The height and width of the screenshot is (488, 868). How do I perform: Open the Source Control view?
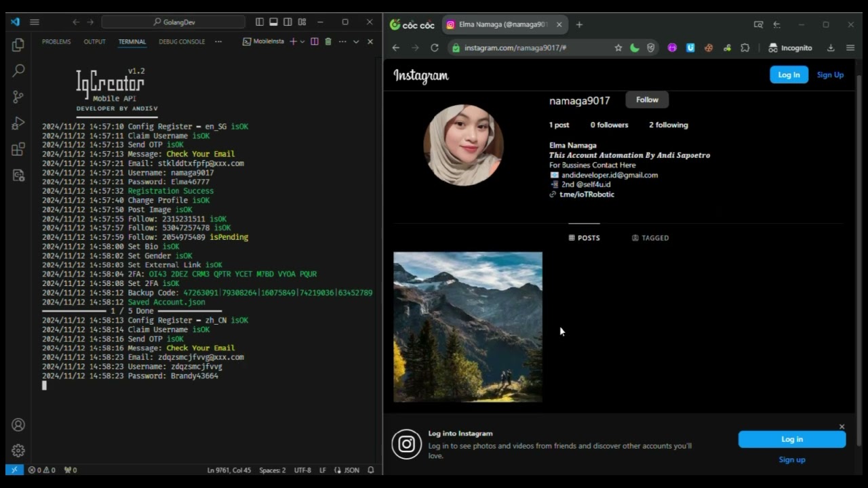18,97
